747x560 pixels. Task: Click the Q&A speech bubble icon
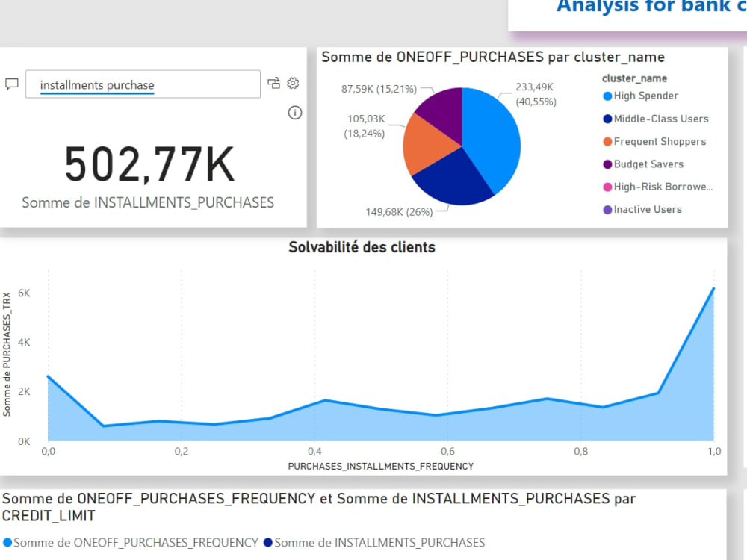11,84
